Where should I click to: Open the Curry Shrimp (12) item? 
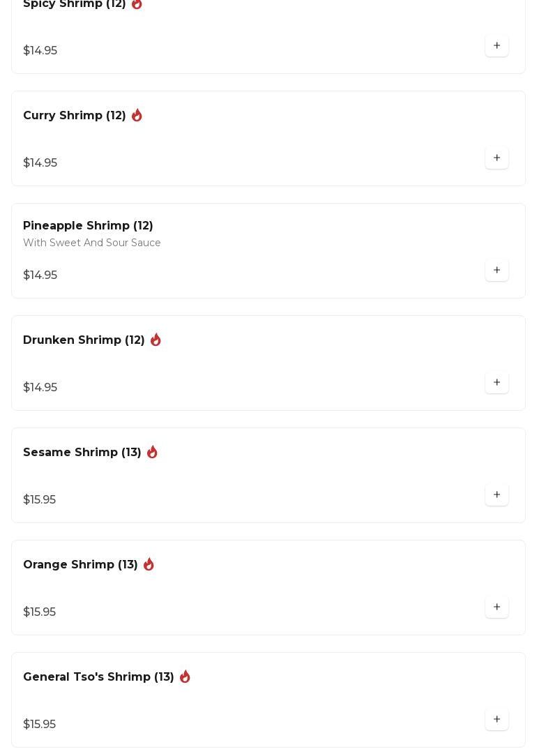tap(75, 116)
